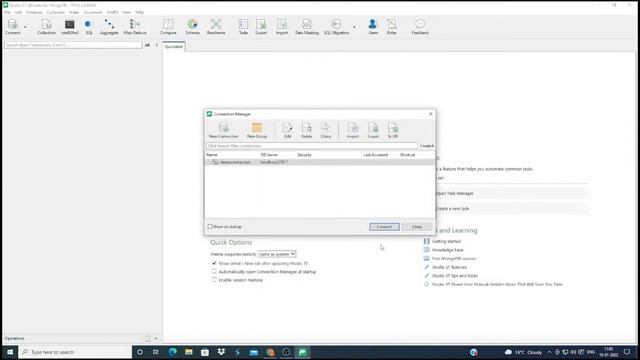Image resolution: width=640 pixels, height=360 pixels.
Task: Open File Explorer from the taskbar
Action: [x=189, y=352]
